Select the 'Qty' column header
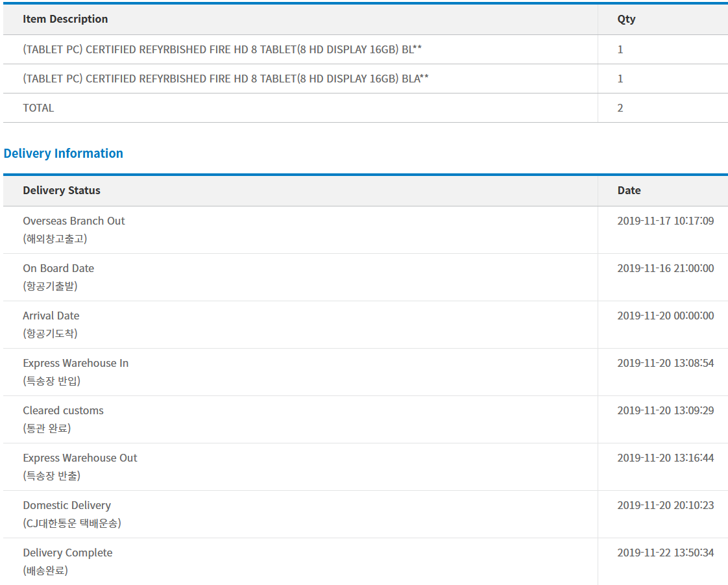Screen dimensions: 728x585 626,19
